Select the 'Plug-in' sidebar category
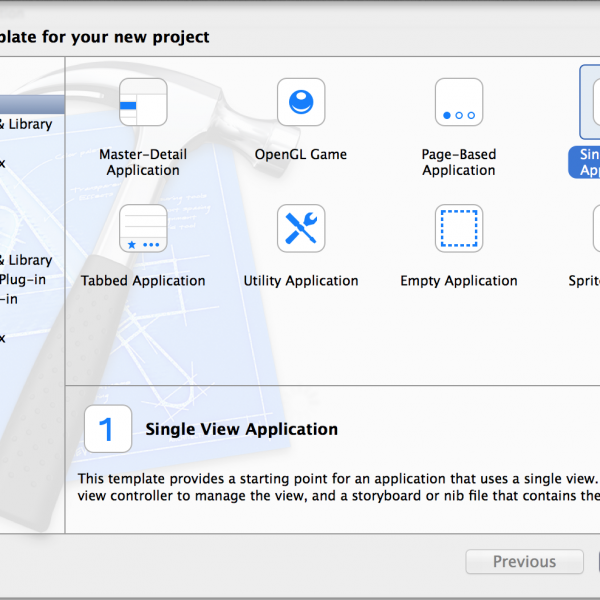Screen dimensions: 600x600 pyautogui.click(x=23, y=280)
